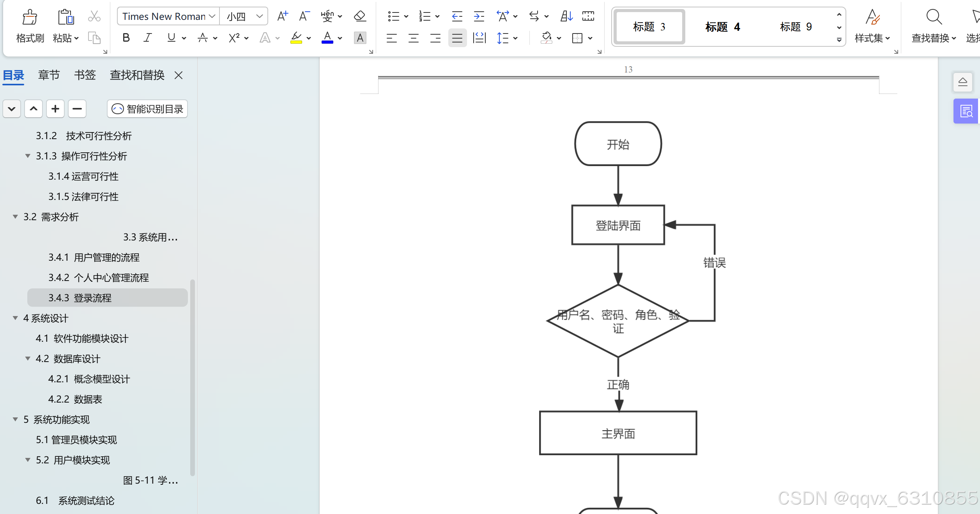Open the Times New Roman font dropdown
The image size is (980, 514).
pos(212,16)
